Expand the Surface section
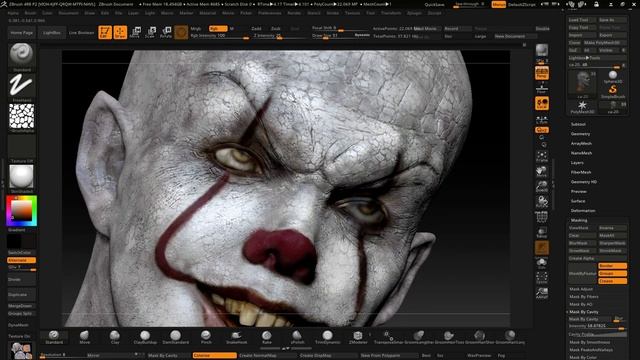Viewport: 640px width, 360px height. [x=578, y=201]
